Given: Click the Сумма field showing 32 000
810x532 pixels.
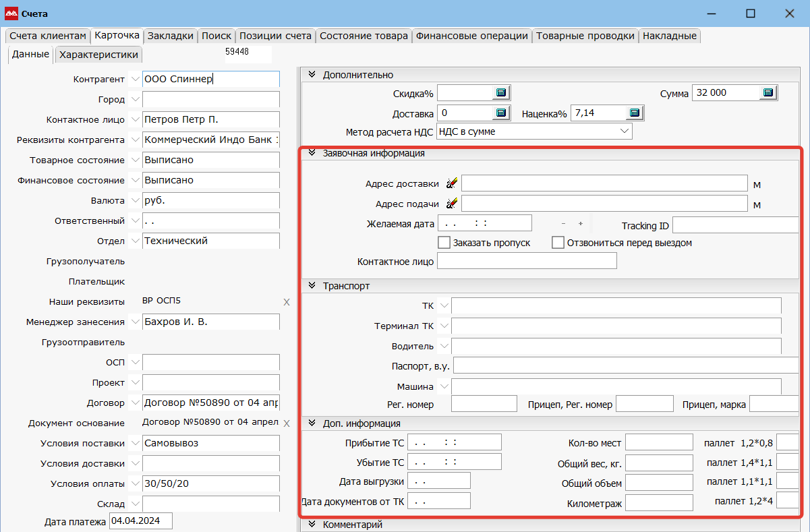Looking at the screenshot, I should coord(726,93).
